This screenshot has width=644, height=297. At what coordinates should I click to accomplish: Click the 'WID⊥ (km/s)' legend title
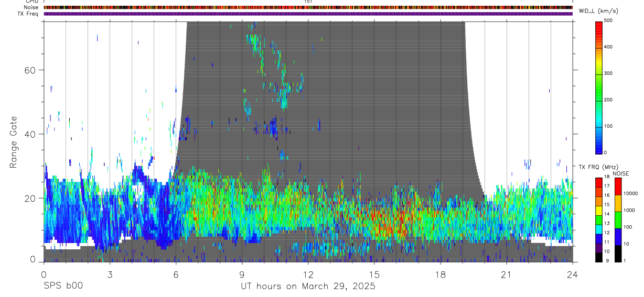click(x=599, y=11)
